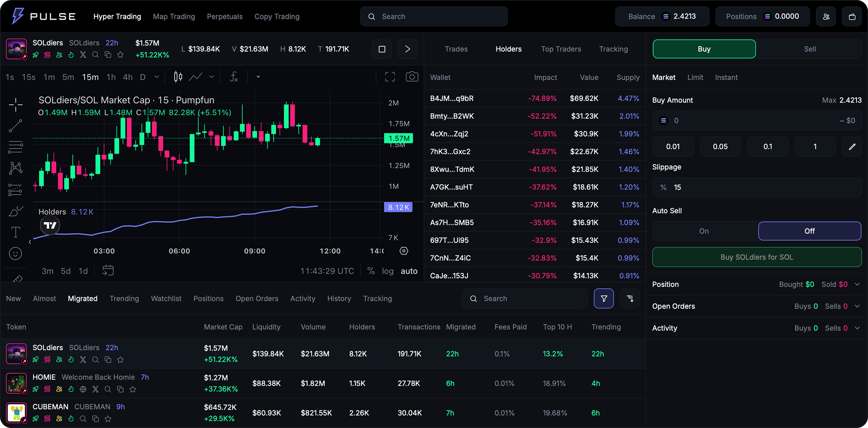Switch to Sell mode

tap(810, 49)
